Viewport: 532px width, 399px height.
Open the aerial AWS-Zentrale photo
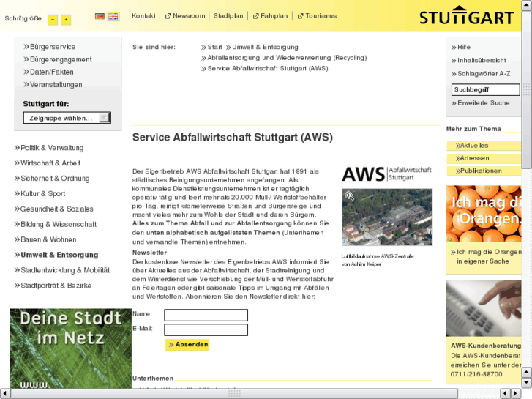tap(387, 217)
